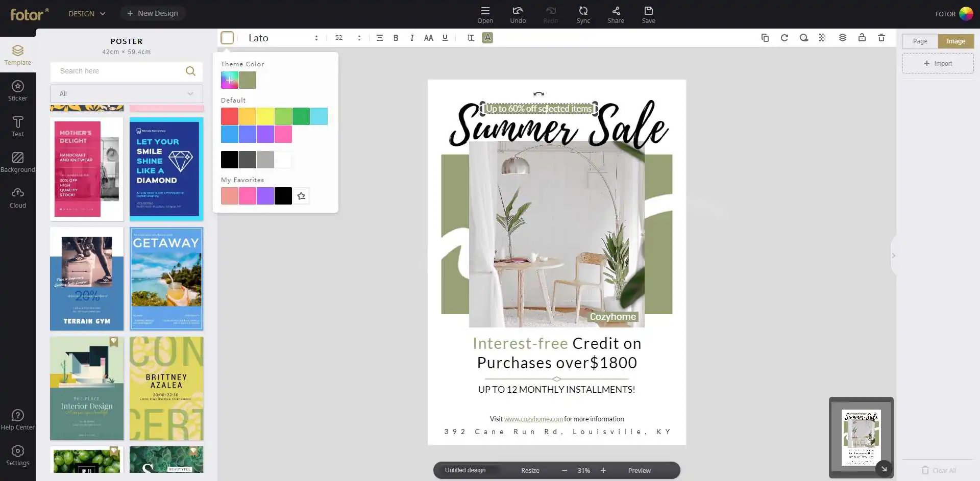The height and width of the screenshot is (481, 980).
Task: Select the Text tool in sidebar
Action: pyautogui.click(x=17, y=126)
